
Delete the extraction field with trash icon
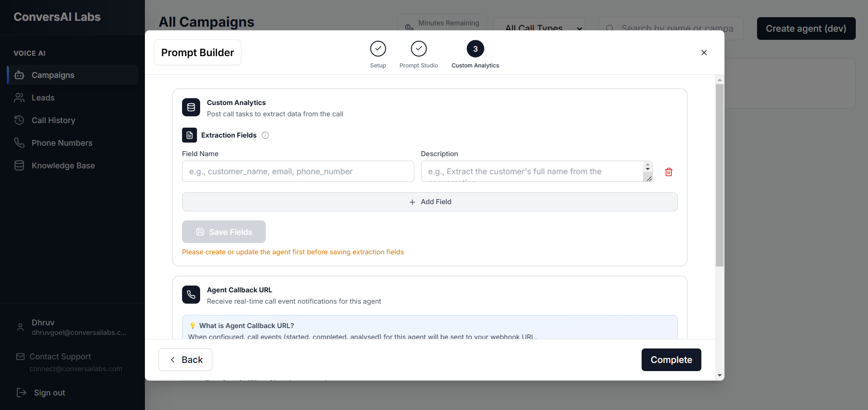coord(669,172)
